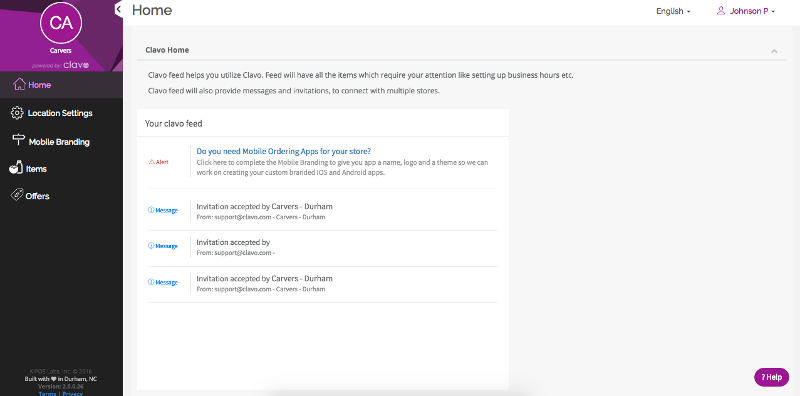Click the 'Your clavo feed' heading
Viewport: 800px width, 396px height.
(173, 123)
